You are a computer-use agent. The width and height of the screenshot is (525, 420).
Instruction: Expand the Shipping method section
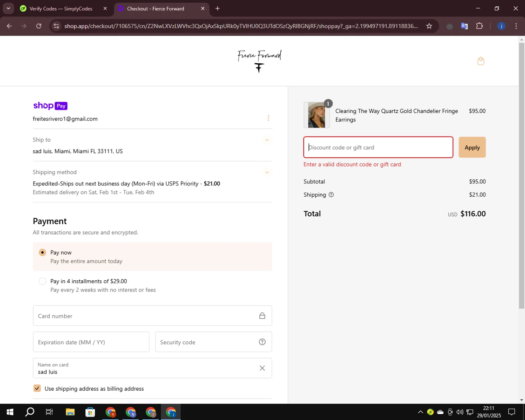(x=267, y=172)
